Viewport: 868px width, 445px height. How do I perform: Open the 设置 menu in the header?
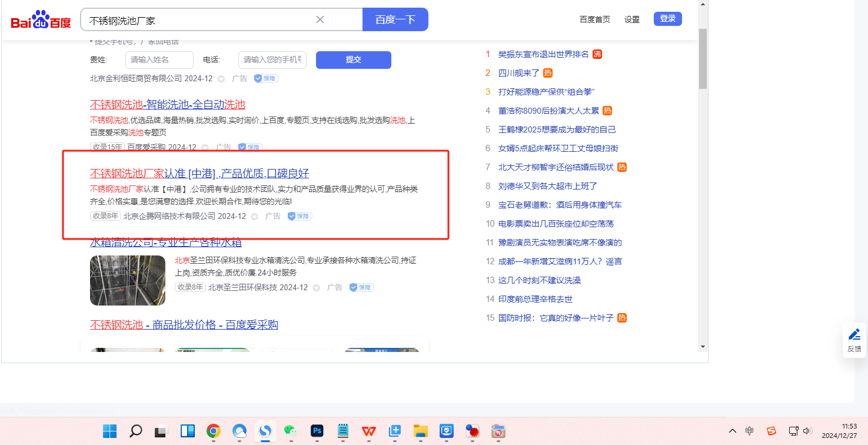point(632,19)
